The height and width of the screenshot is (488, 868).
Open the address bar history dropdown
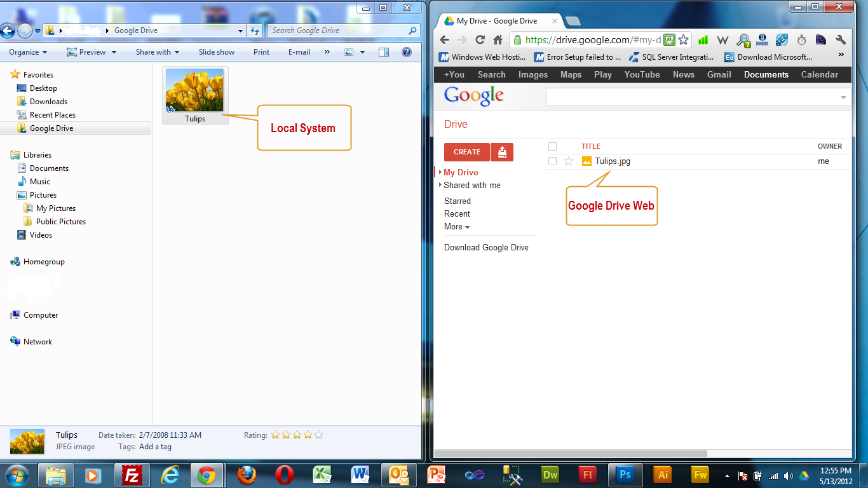pyautogui.click(x=240, y=30)
